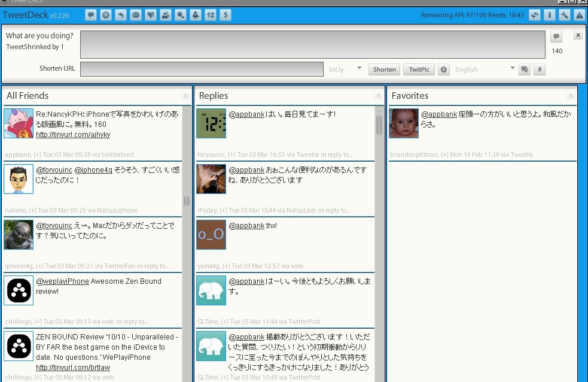Viewport: 588px width, 382px height.
Task: Click @weplayiPhone mention link
Action: pos(62,281)
